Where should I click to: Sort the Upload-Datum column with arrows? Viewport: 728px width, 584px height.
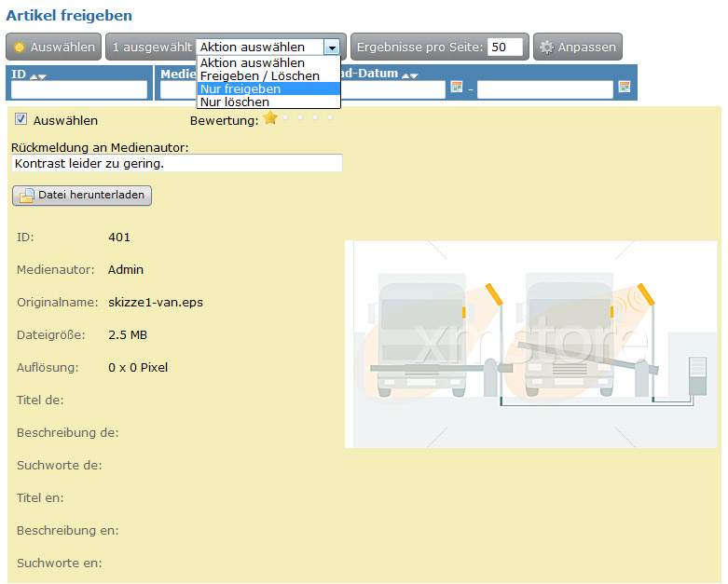(410, 75)
